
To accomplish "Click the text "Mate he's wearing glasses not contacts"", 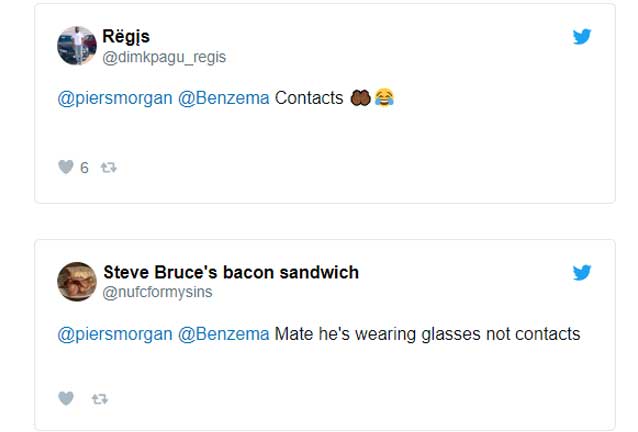I will click(427, 334).
